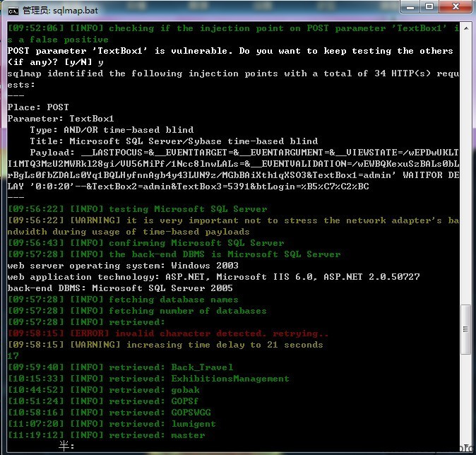Click the red 'invalid character detected' error line
The width and height of the screenshot is (476, 455).
click(x=168, y=333)
